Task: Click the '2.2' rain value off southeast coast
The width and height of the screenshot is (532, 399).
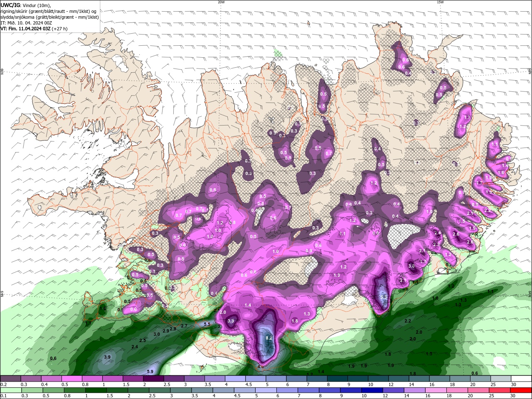Action: point(408,321)
